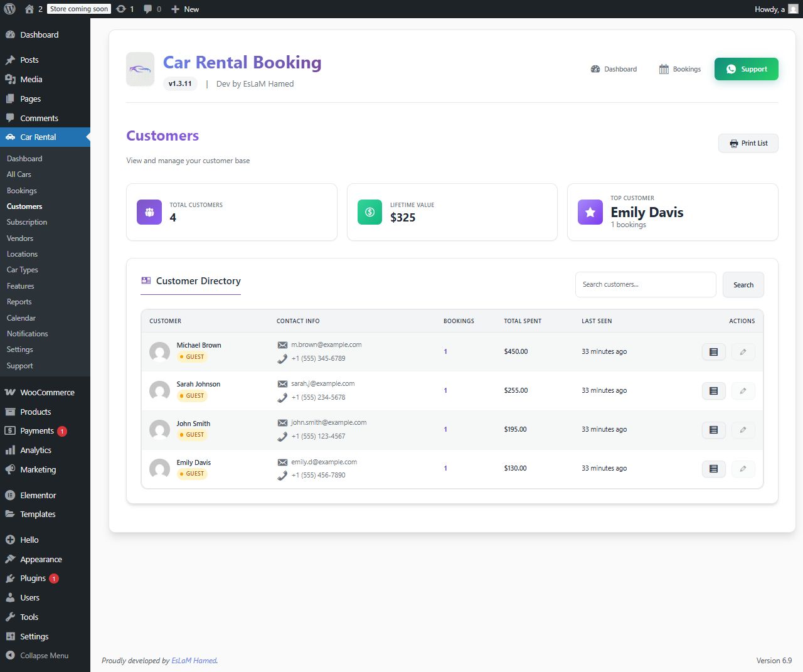Click the purple Total Customers icon

coord(149,212)
